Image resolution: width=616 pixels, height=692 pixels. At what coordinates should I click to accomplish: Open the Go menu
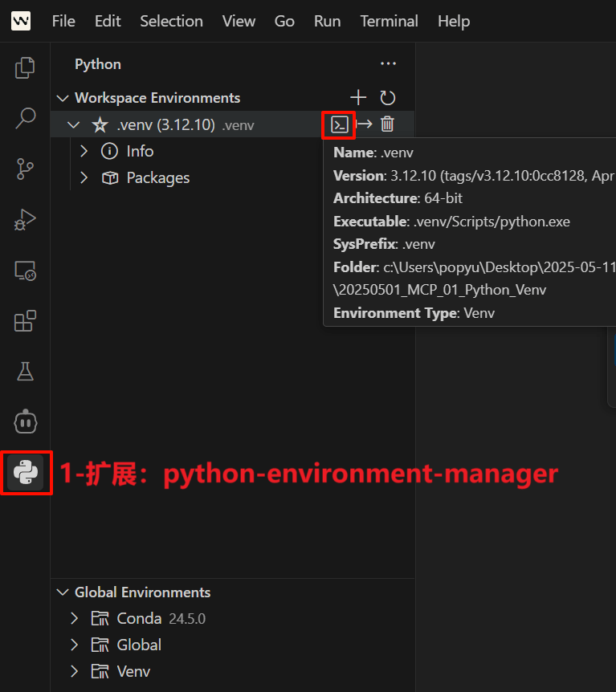(x=284, y=21)
